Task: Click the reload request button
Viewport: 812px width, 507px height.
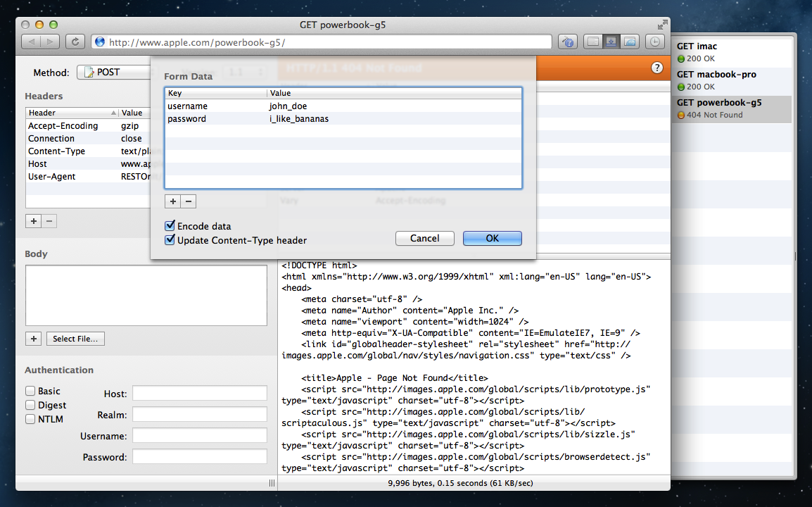Action: click(x=75, y=42)
